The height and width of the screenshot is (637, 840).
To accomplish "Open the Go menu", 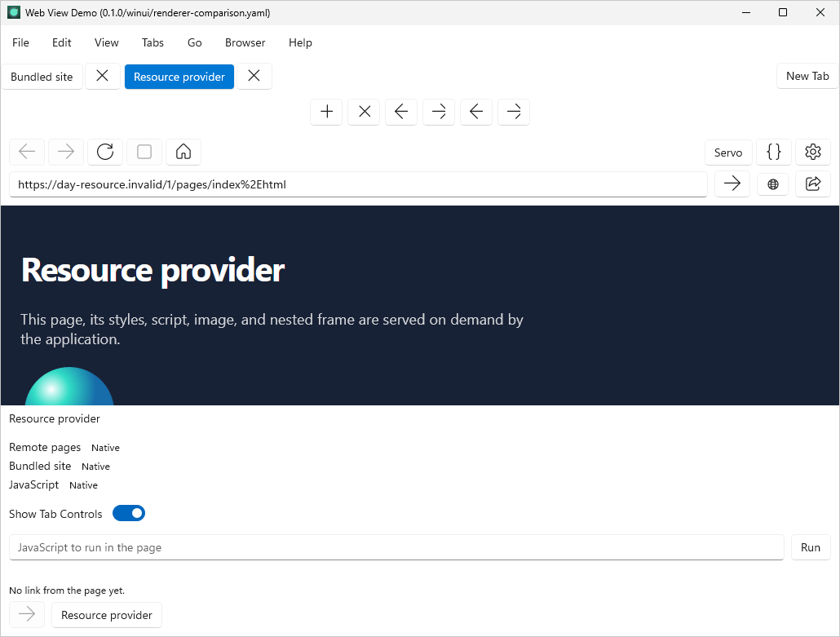I will coord(194,43).
